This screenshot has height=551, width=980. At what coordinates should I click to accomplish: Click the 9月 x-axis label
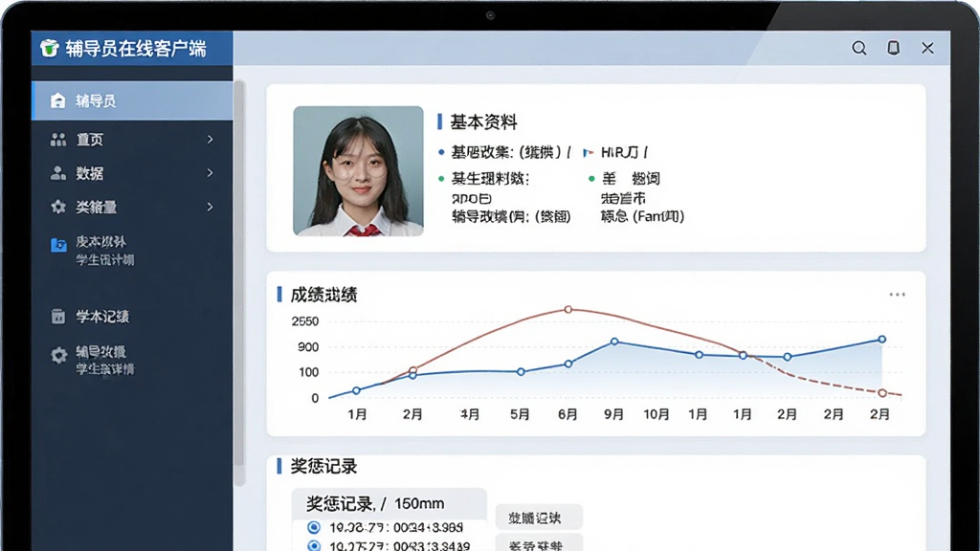click(613, 414)
